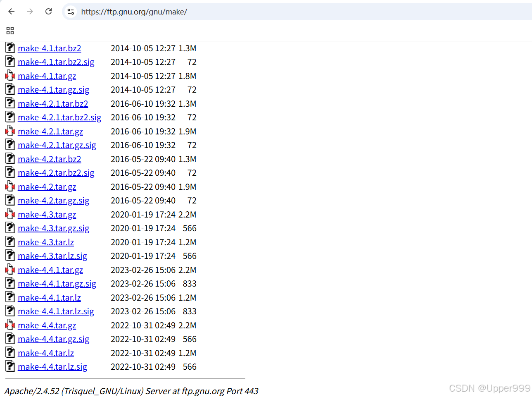Click compressed icon beside make-4.4.1.tar.gz

tap(10, 269)
